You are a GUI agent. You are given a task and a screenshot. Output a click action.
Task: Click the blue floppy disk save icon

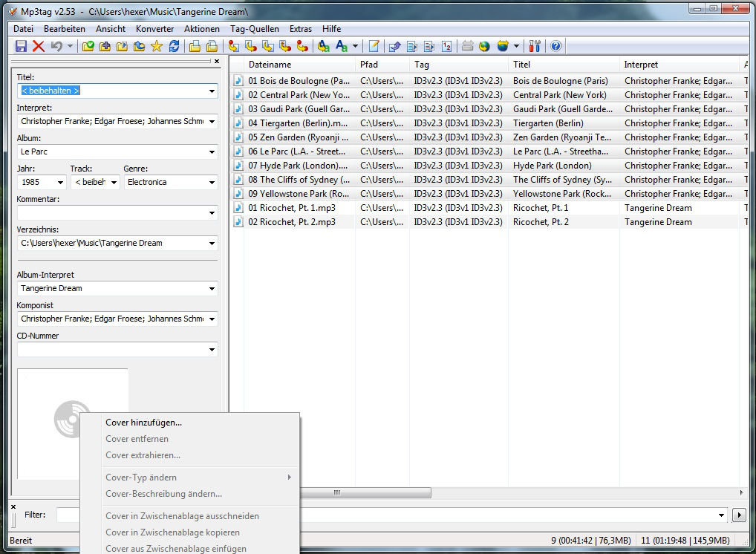pos(21,46)
